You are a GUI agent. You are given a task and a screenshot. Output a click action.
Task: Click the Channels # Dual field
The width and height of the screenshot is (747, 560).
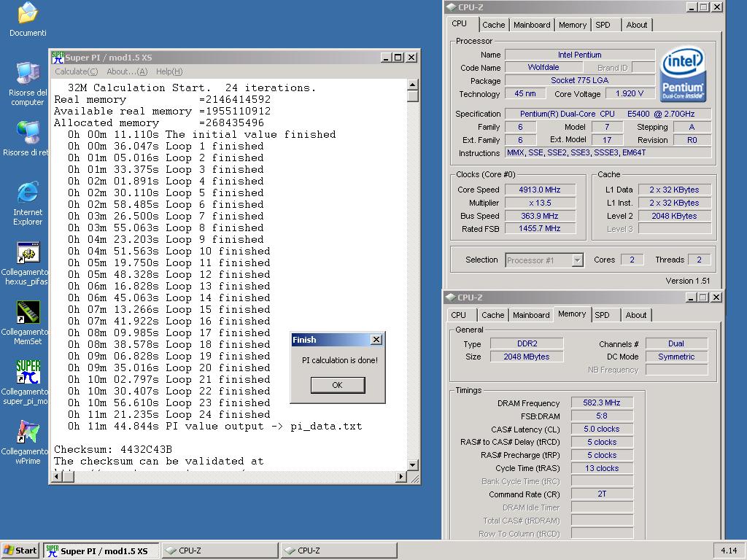(x=676, y=343)
